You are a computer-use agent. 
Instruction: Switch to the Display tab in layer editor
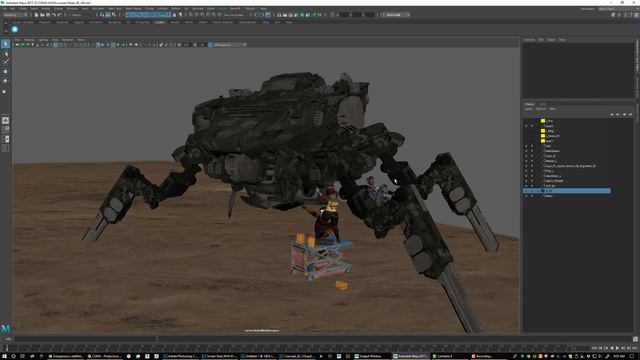click(x=529, y=104)
